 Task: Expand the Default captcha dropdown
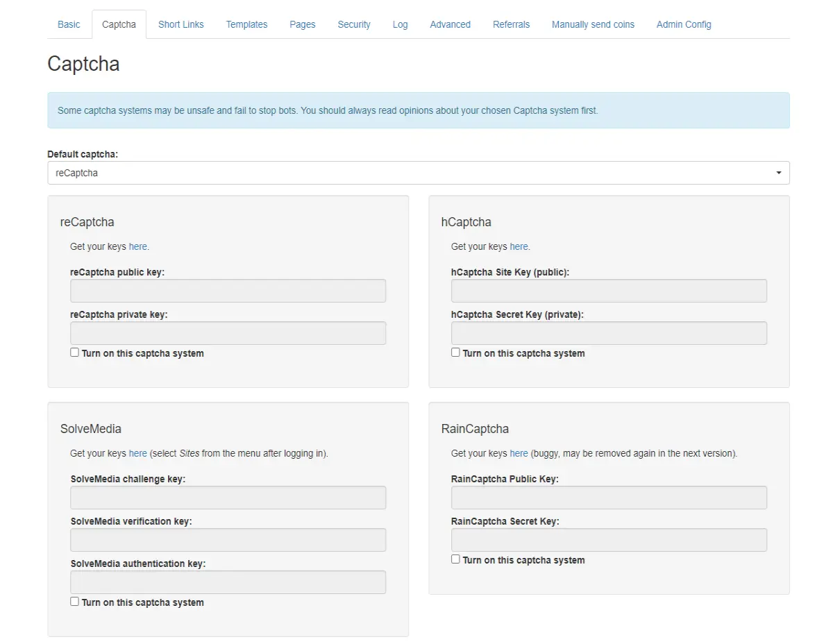click(419, 173)
